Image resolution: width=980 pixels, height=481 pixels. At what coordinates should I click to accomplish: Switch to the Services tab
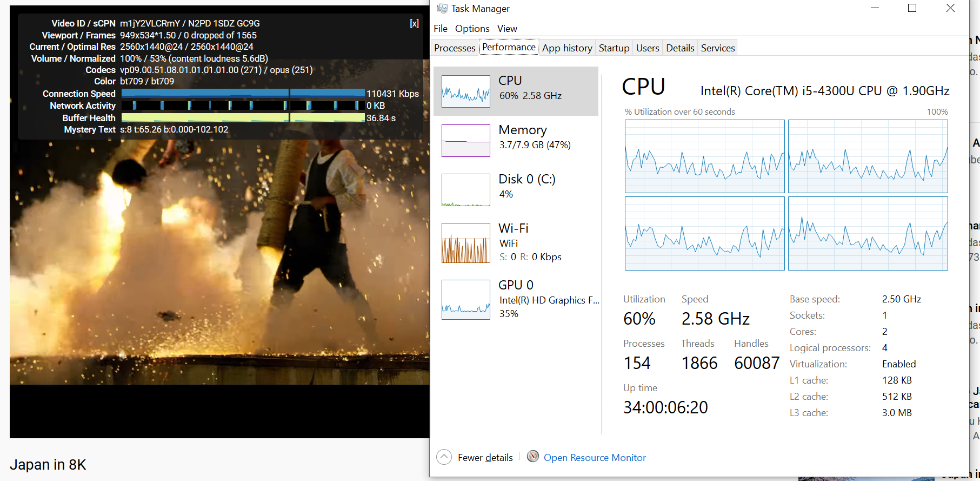[717, 48]
